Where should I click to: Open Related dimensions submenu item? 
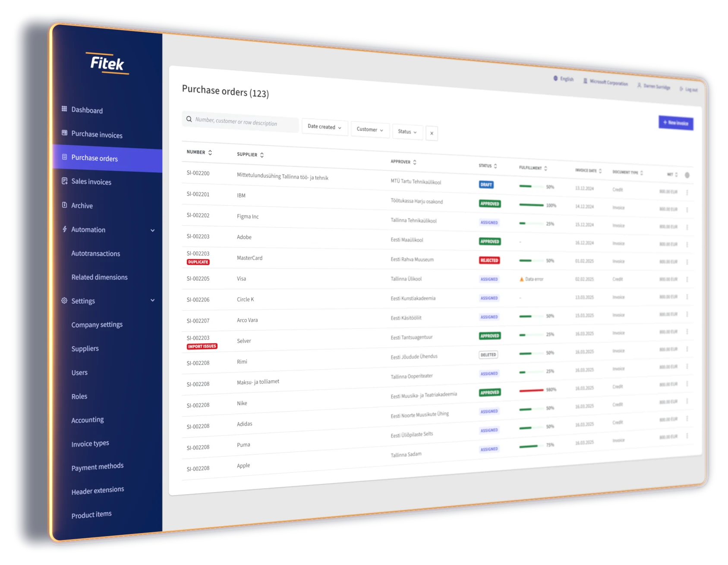click(x=100, y=277)
